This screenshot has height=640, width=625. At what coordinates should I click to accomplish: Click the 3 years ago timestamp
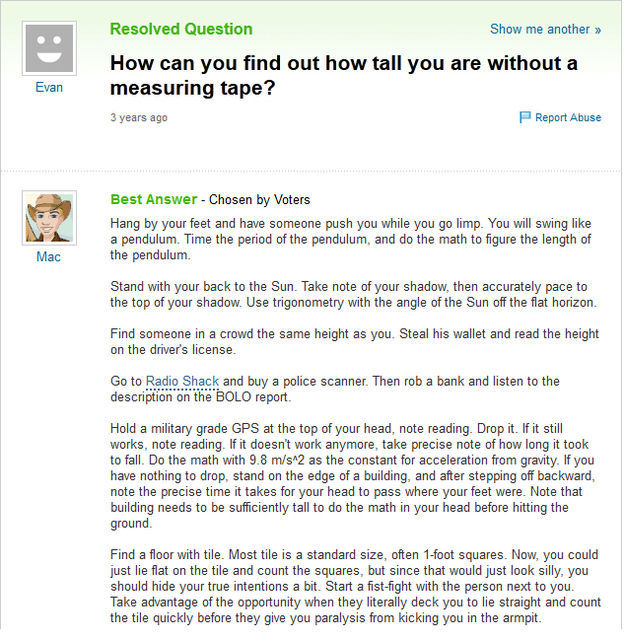[x=139, y=118]
